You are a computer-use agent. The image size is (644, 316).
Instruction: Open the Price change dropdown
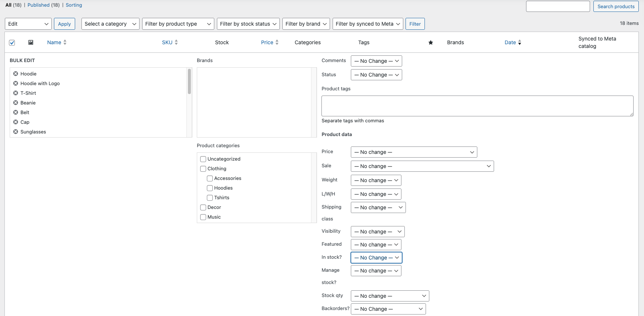pyautogui.click(x=414, y=152)
